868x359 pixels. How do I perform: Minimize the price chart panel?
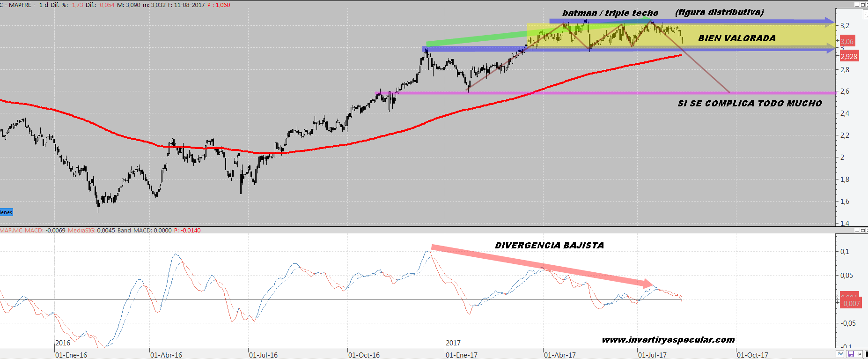coord(858,5)
